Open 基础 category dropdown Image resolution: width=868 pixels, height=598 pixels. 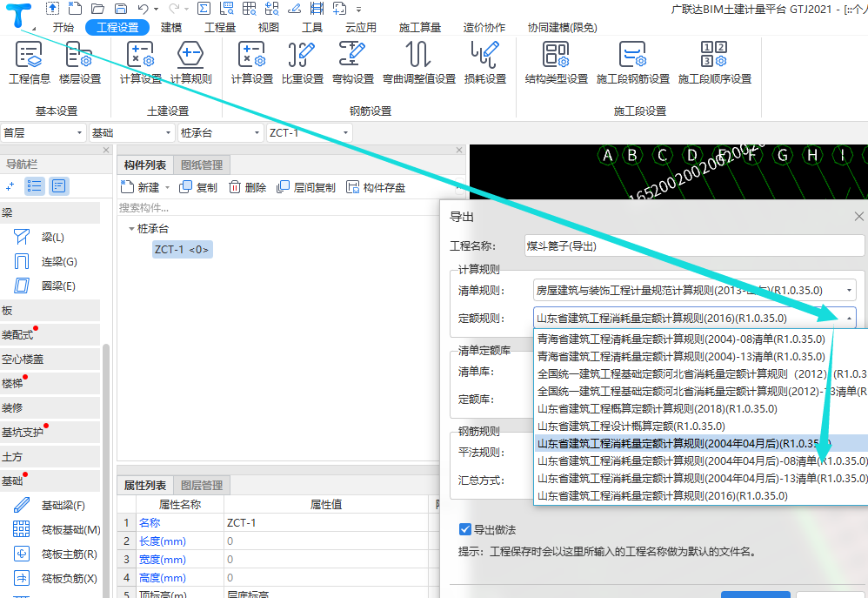click(131, 133)
